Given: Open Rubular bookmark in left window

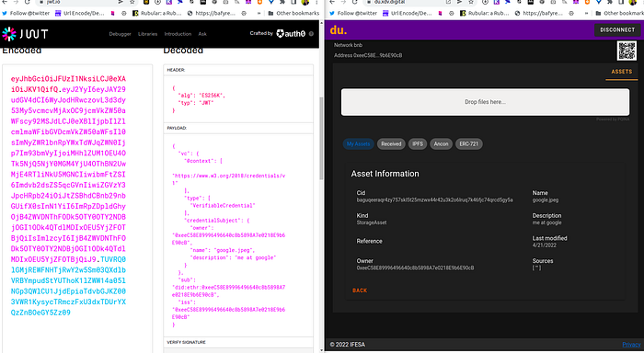Looking at the screenshot, I should [157, 13].
